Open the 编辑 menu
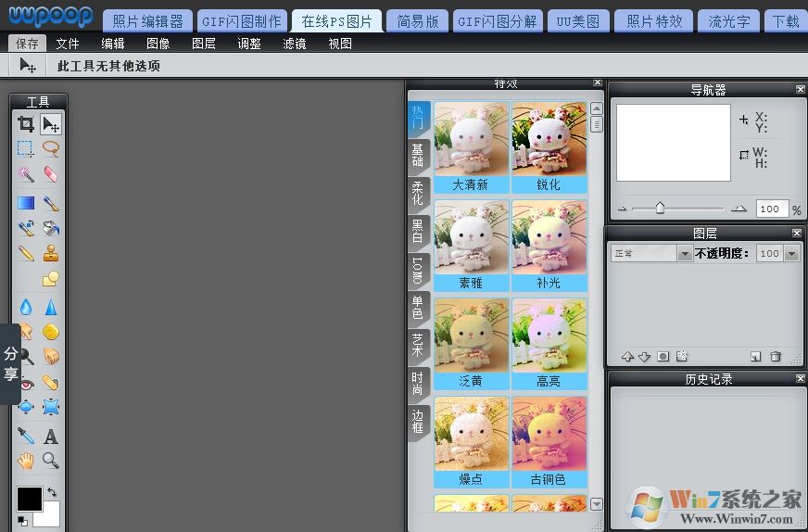 (113, 44)
